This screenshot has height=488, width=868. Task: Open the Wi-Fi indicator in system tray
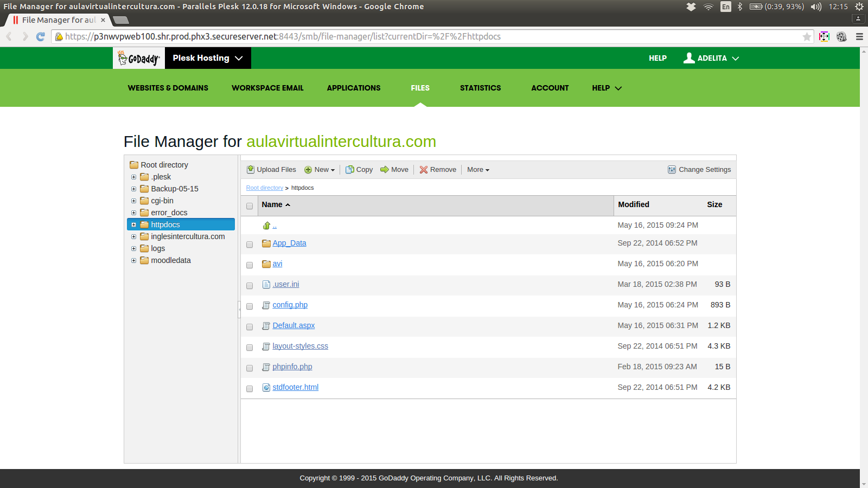[x=708, y=7]
